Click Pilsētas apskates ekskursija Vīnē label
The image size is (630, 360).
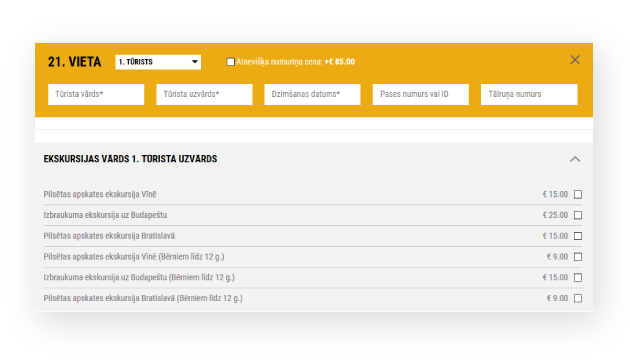coord(100,194)
